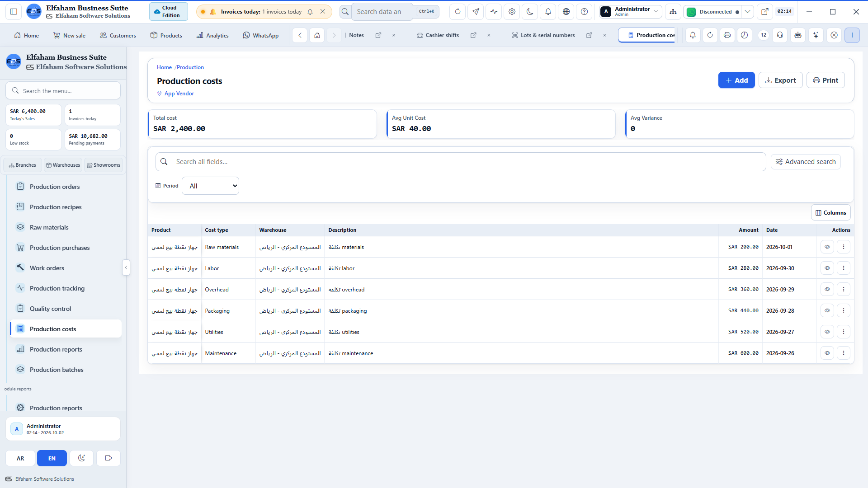Open the top bar notifications bell

click(x=548, y=12)
